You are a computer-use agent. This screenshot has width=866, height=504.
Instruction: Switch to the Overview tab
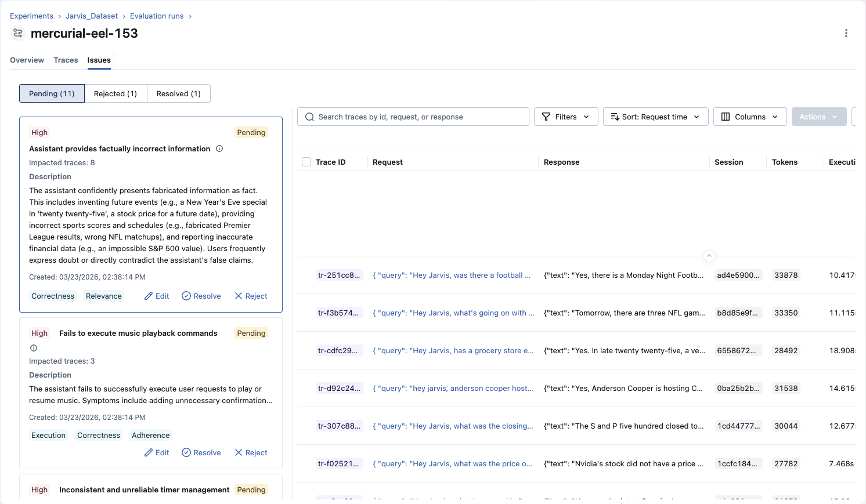(27, 60)
